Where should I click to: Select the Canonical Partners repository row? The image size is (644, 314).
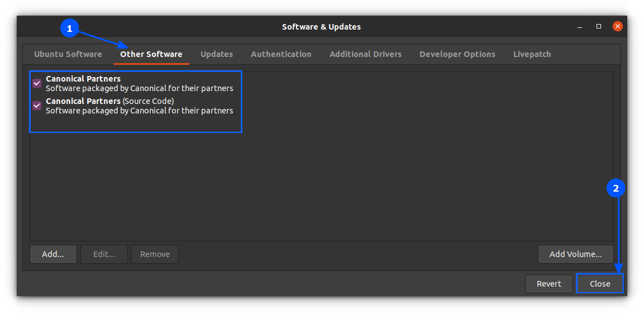[x=322, y=83]
